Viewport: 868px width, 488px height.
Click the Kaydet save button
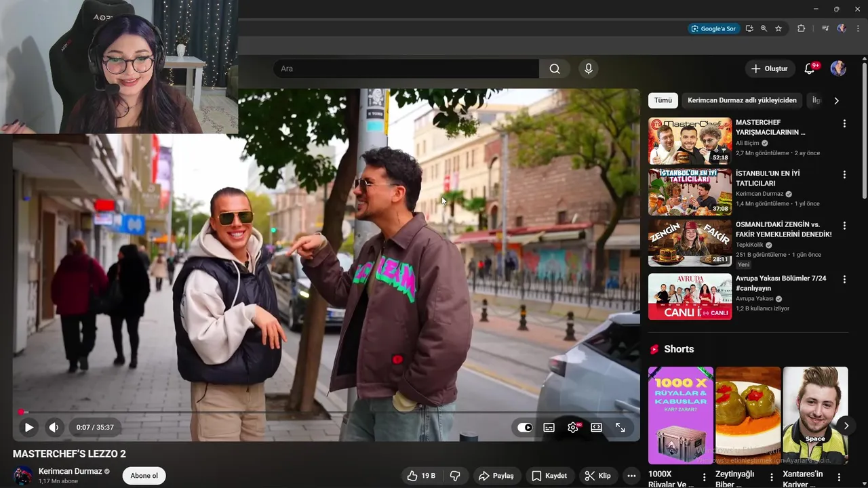(x=549, y=476)
